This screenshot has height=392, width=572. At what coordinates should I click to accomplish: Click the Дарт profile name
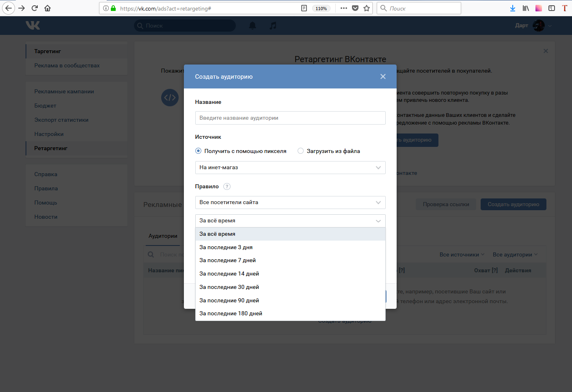522,26
